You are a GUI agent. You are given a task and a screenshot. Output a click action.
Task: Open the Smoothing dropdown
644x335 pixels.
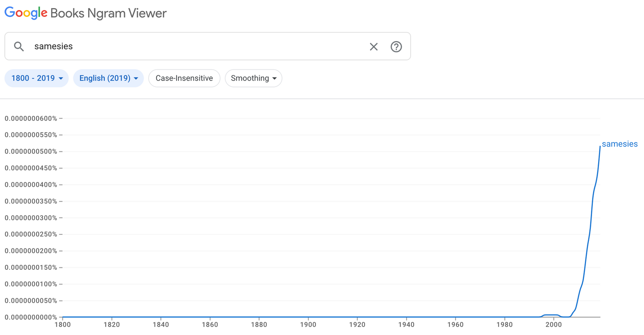[253, 78]
